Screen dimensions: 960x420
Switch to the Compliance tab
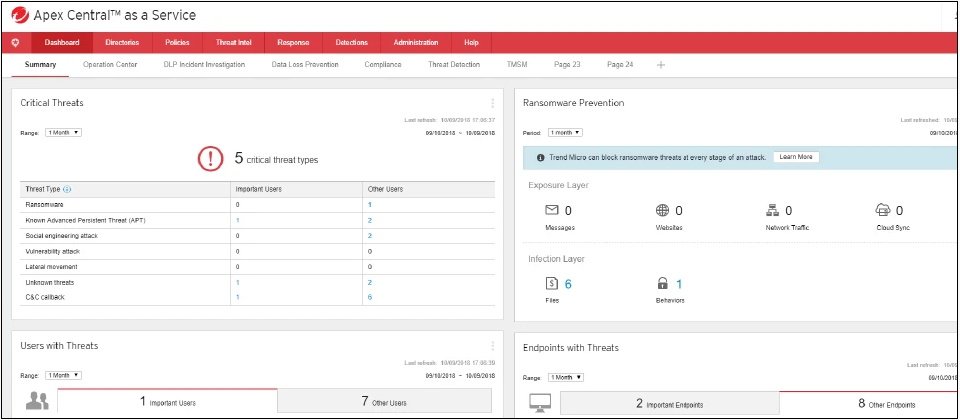point(383,65)
